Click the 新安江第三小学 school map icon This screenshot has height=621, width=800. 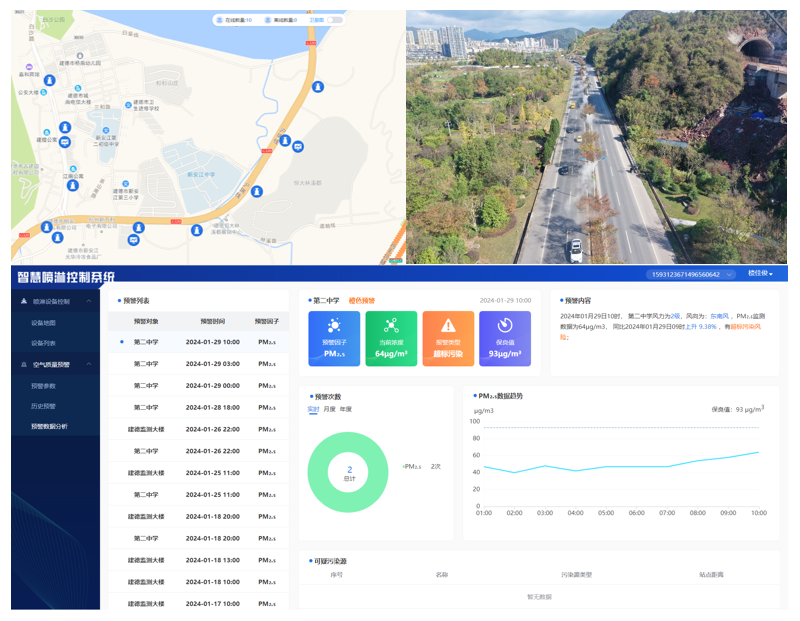coord(126,183)
